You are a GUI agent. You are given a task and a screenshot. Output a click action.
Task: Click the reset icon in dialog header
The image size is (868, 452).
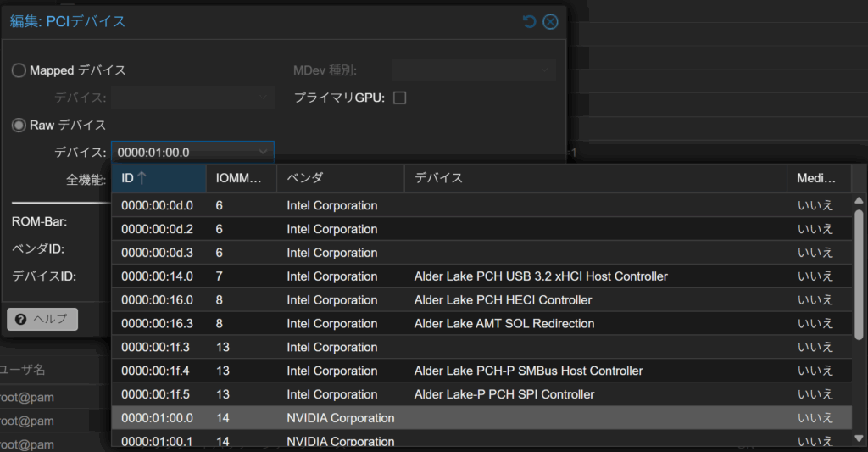[x=530, y=21]
